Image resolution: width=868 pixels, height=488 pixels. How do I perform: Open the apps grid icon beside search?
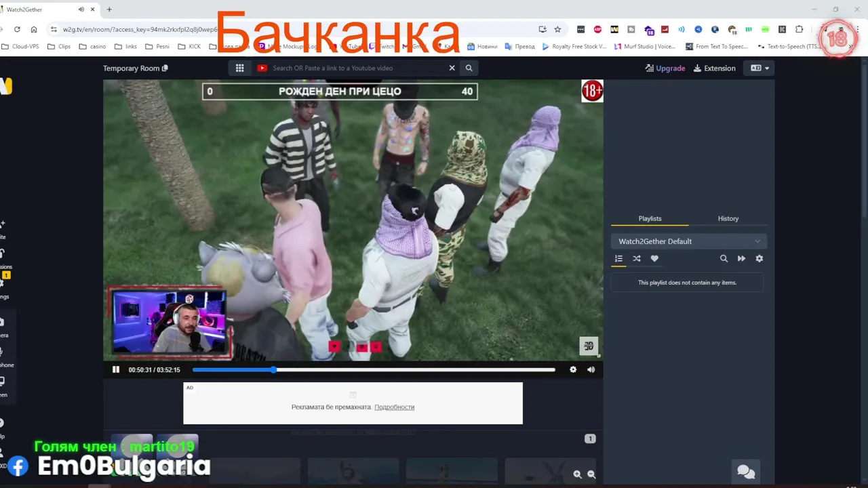239,68
